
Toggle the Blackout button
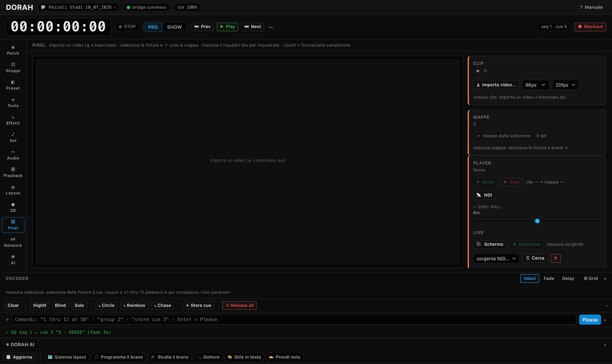(590, 27)
